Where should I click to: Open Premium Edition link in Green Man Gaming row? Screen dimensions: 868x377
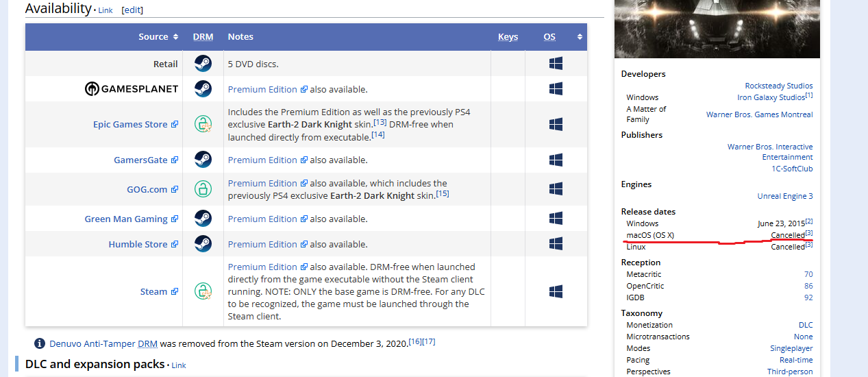click(x=267, y=219)
